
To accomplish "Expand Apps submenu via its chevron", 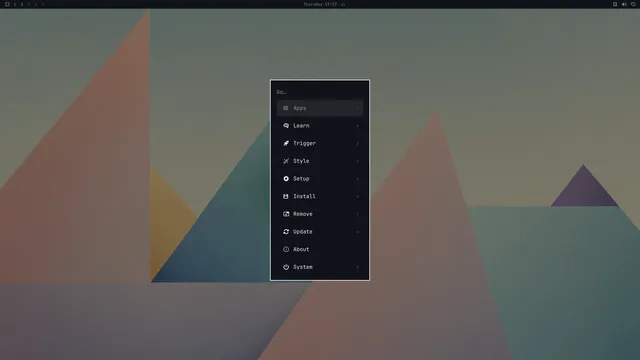I will 358,108.
